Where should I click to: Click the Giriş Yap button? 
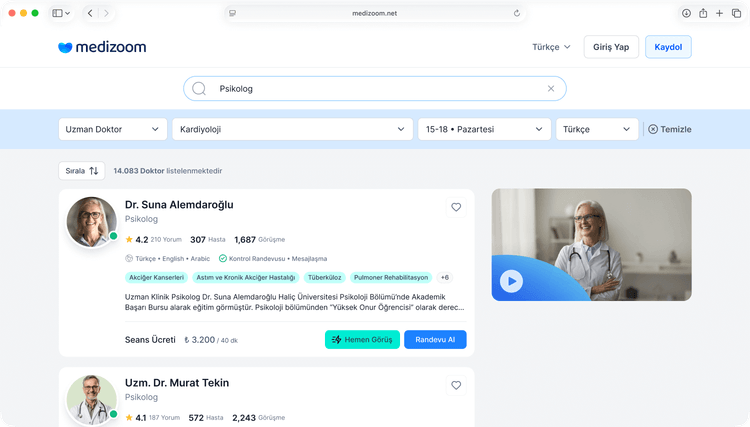610,47
